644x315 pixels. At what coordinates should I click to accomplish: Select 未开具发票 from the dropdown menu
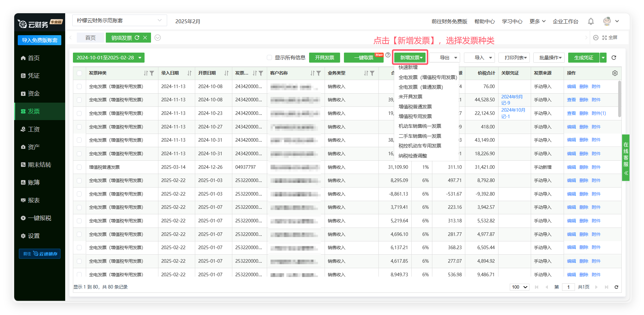(x=410, y=97)
